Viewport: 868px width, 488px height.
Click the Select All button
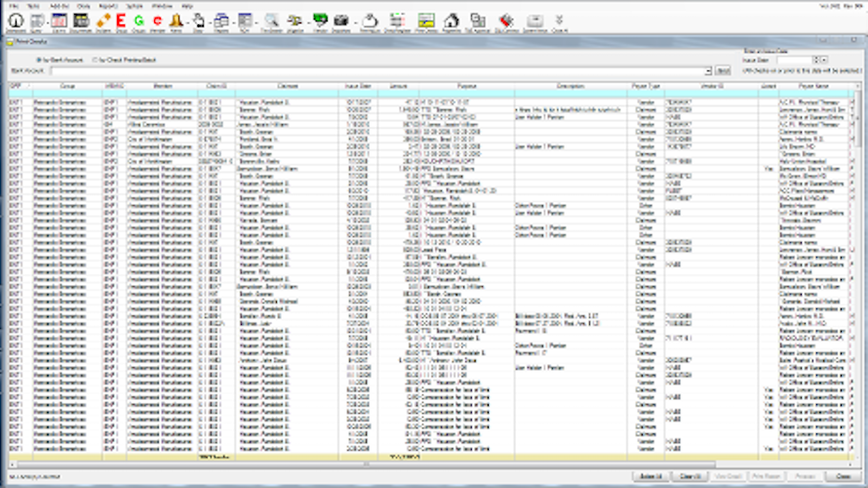point(651,476)
